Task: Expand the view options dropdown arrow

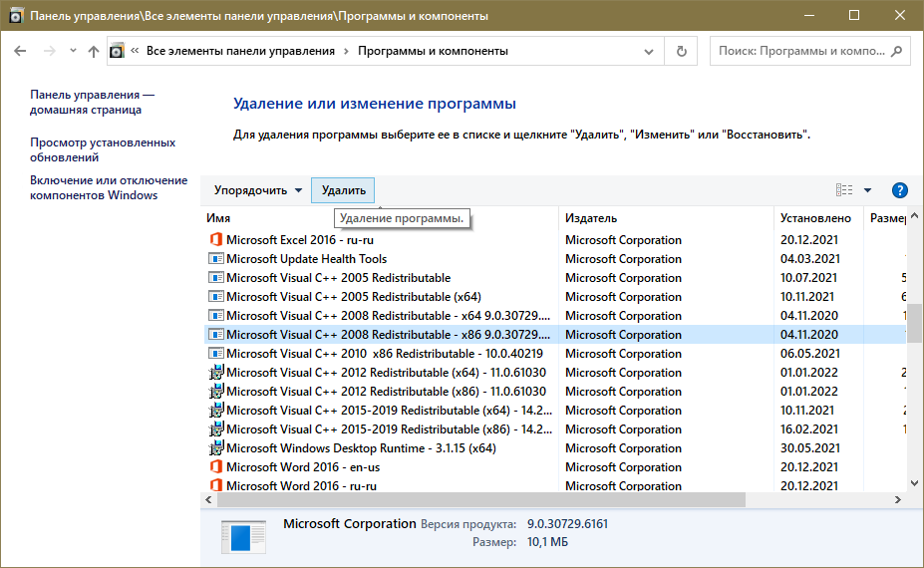Action: [867, 190]
